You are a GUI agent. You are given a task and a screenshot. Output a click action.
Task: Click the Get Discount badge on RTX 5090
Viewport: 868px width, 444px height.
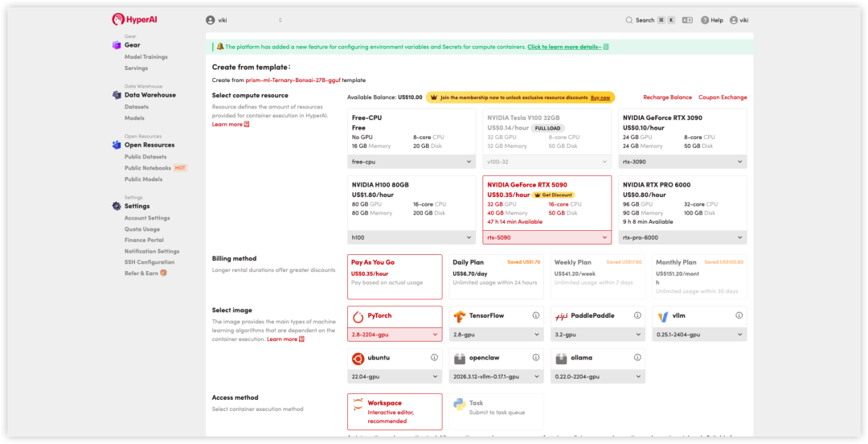(x=554, y=195)
